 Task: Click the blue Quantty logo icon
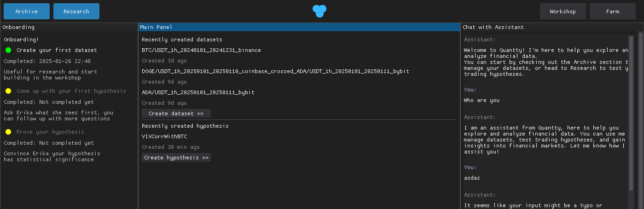tap(319, 11)
